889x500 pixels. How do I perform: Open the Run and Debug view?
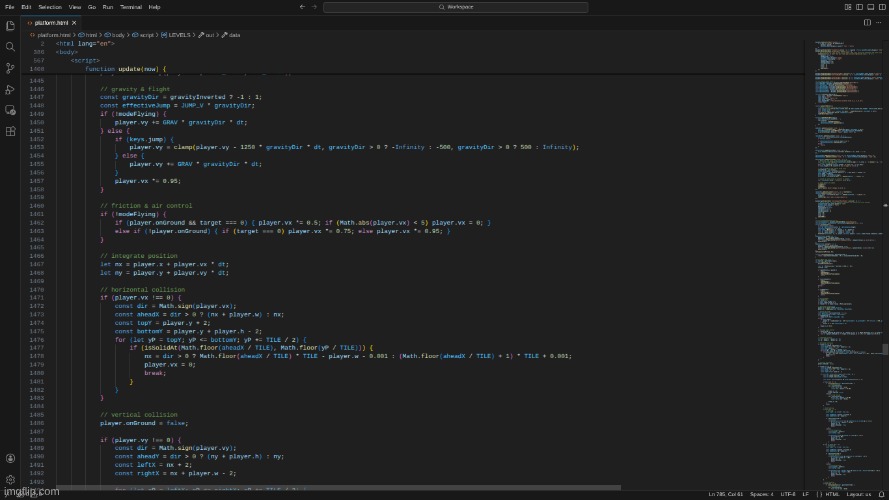[10, 89]
